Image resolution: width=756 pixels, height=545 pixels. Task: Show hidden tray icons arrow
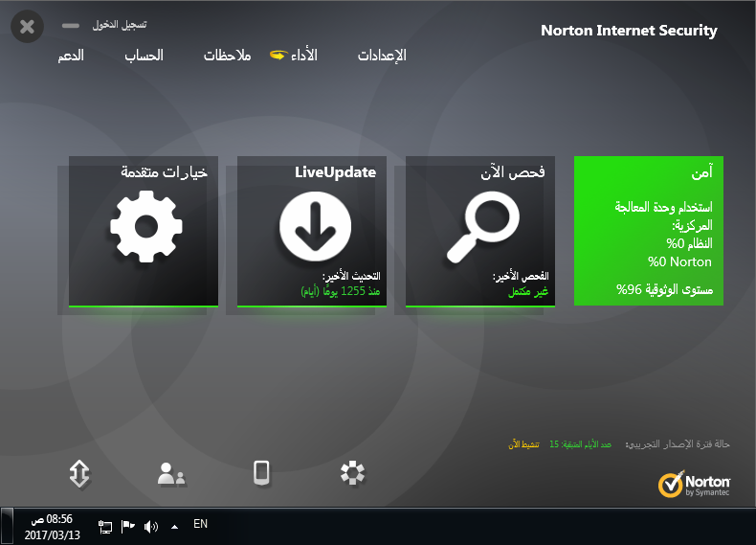[x=174, y=527]
